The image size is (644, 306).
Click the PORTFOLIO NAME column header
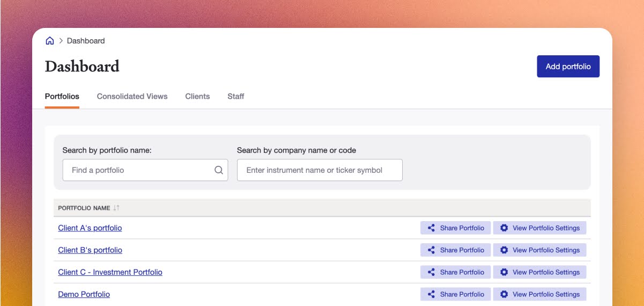(84, 208)
